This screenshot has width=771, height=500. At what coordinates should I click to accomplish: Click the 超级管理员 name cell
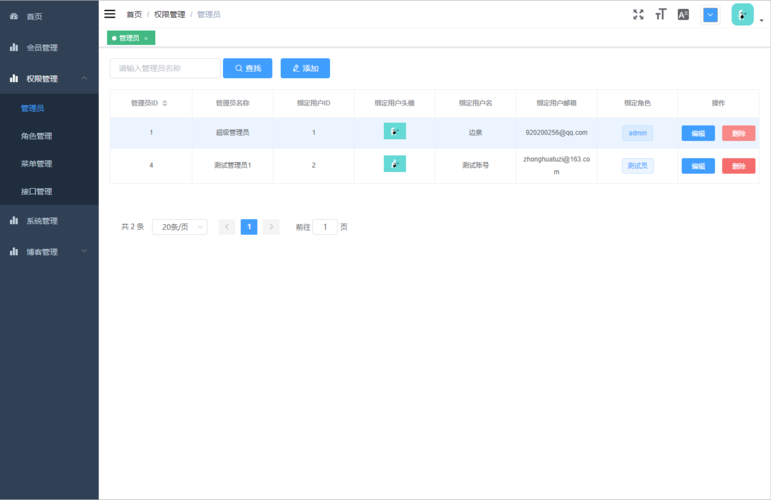coord(233,133)
